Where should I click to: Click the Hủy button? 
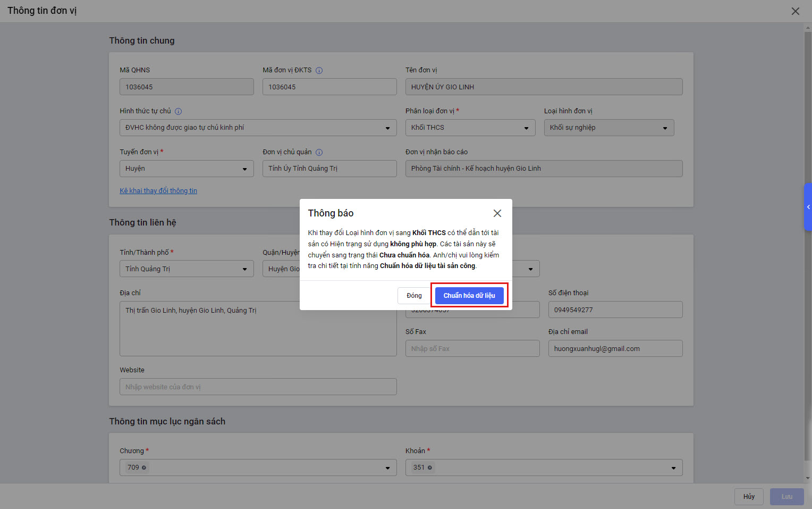(749, 497)
